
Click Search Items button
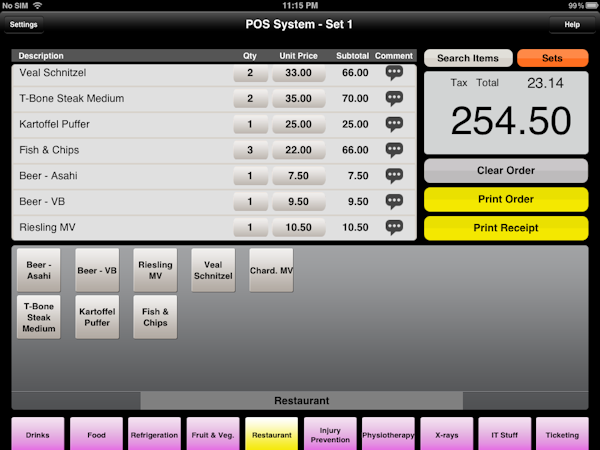[468, 58]
